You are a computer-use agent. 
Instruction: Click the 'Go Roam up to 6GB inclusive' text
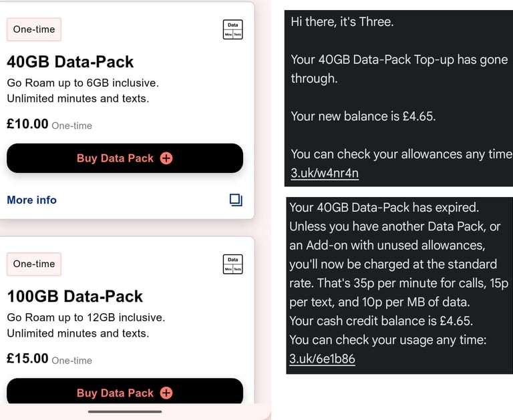[x=83, y=83]
